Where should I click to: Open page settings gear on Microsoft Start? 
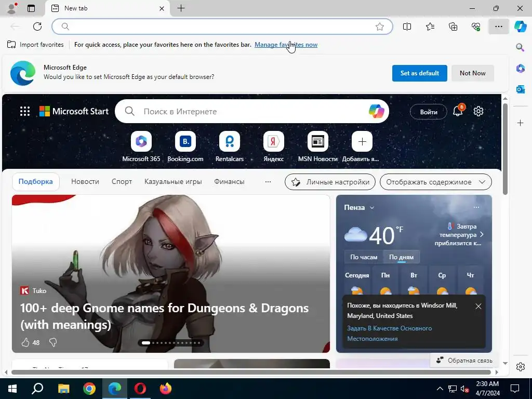pos(478,111)
